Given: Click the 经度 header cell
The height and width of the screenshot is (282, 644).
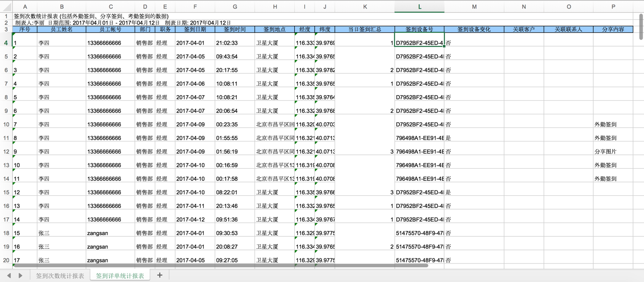Looking at the screenshot, I should pos(304,29).
